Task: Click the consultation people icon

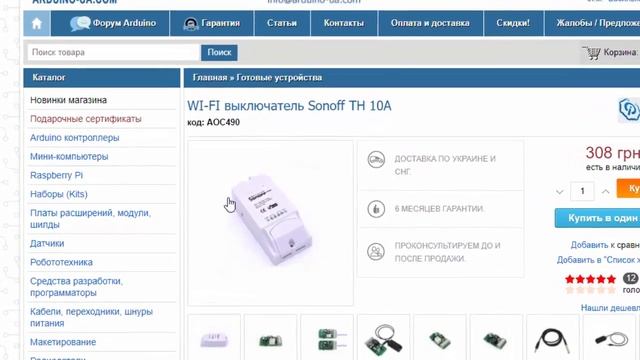Action: point(376,251)
